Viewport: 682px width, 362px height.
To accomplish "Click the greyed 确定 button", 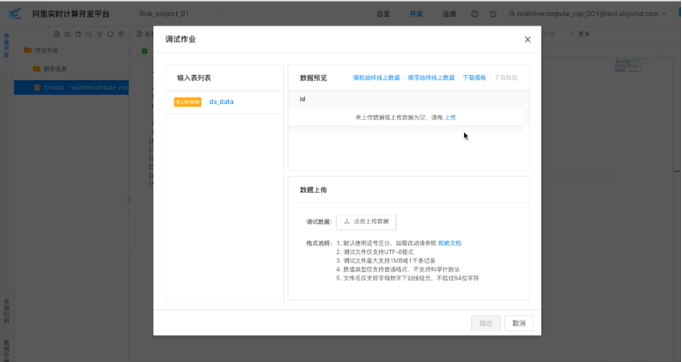I will [486, 323].
